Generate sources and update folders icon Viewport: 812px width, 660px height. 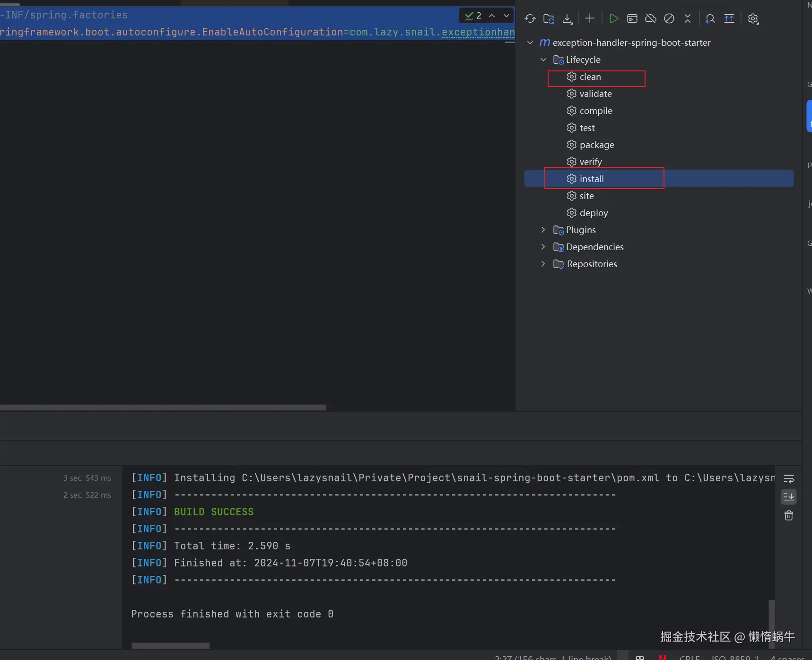tap(549, 18)
